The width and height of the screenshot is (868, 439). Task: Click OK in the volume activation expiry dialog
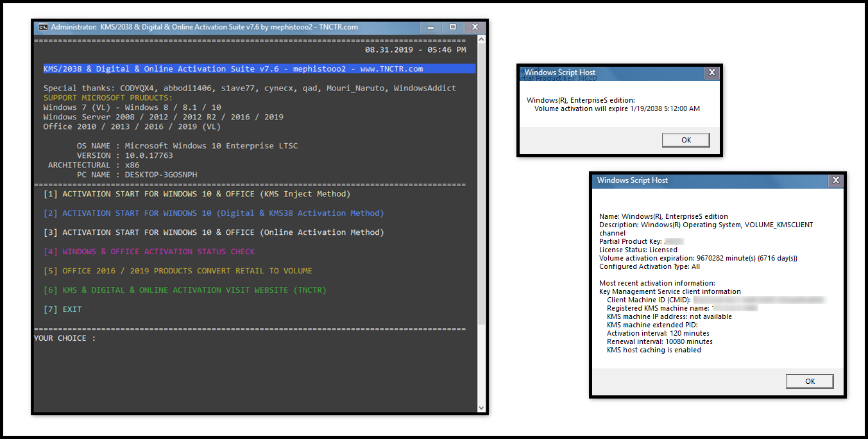coord(686,140)
